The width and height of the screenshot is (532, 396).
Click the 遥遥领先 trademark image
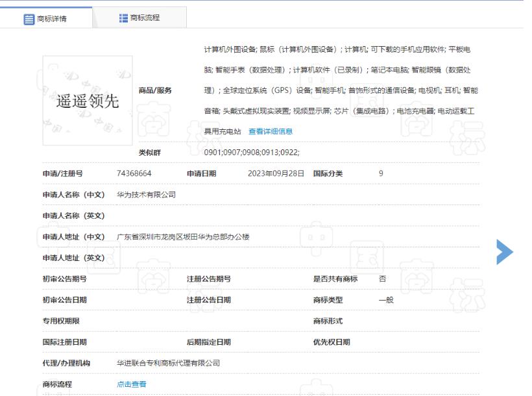[88, 101]
